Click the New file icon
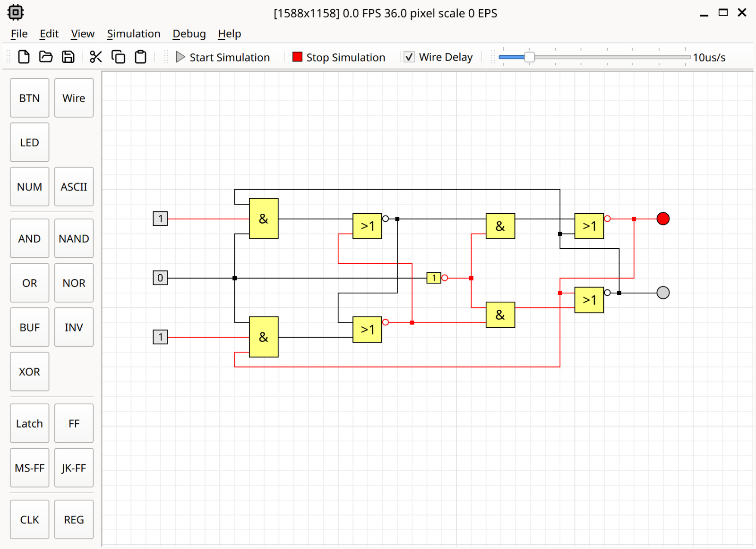Screen dimensions: 756x549 (24, 57)
